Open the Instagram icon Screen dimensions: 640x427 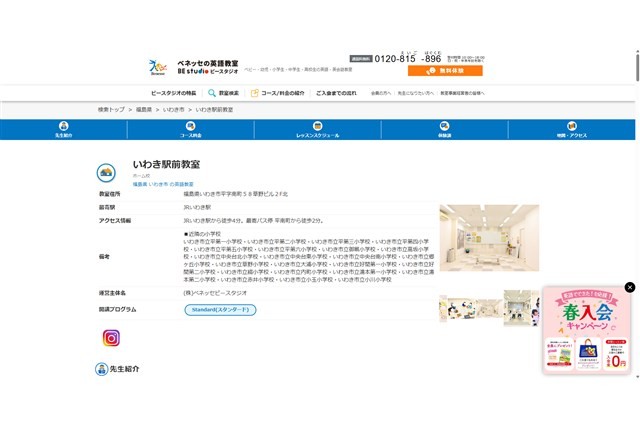point(111,338)
